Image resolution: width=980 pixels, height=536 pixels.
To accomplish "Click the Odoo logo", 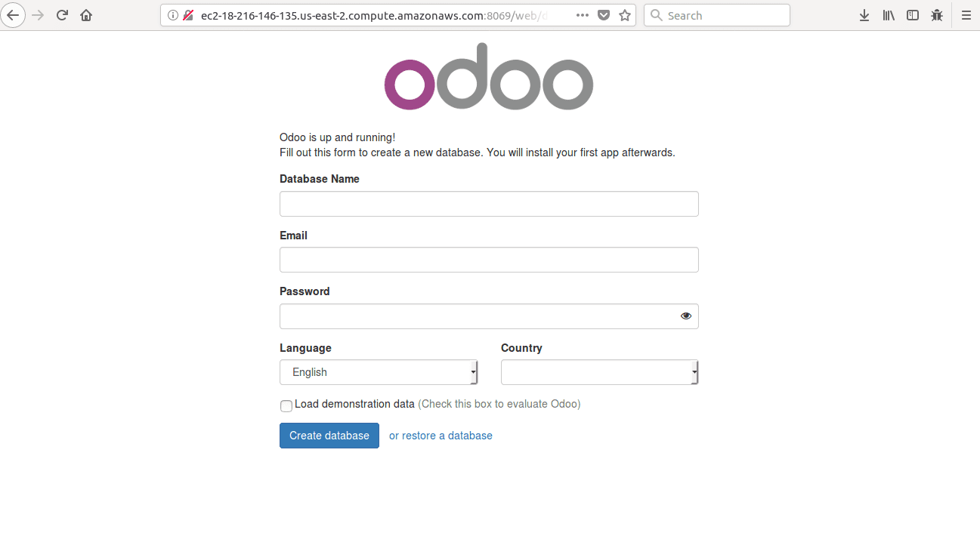I will (489, 76).
